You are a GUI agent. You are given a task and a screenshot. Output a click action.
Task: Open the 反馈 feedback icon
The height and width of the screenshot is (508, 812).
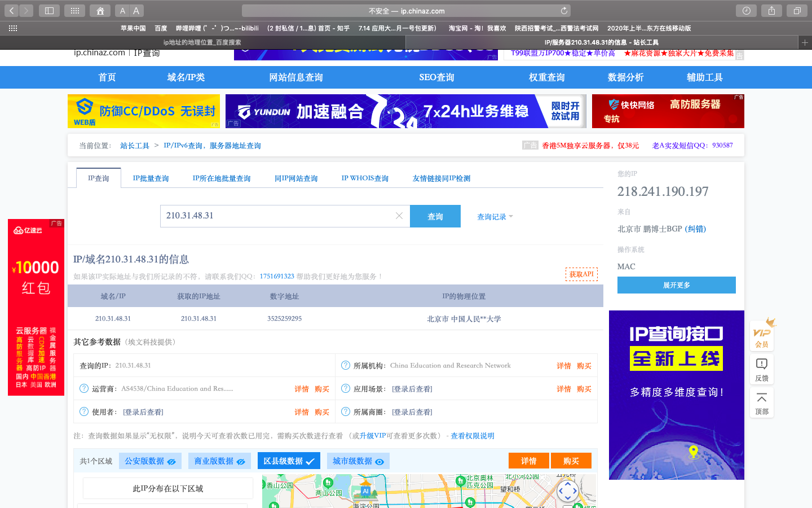coord(762,370)
